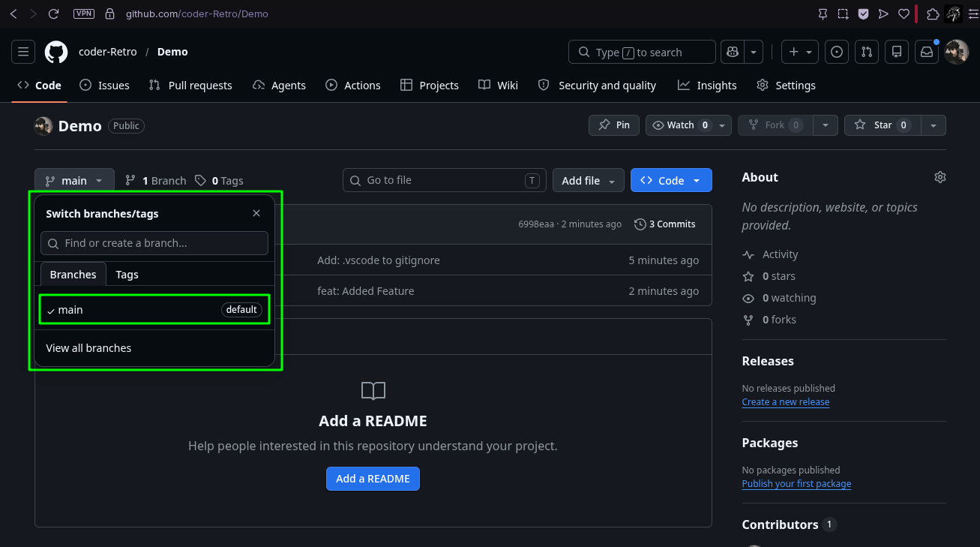Open the 3 Commits history link
980x547 pixels.
(665, 224)
